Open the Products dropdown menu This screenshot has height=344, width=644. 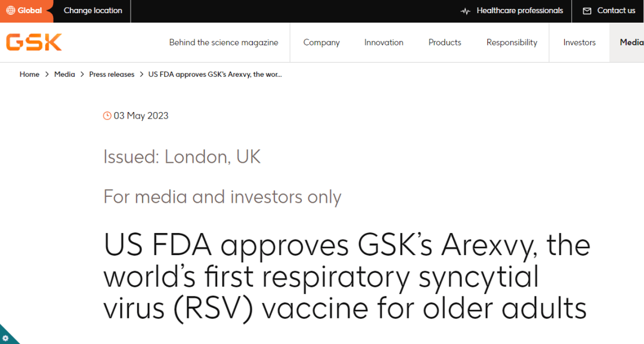(x=444, y=42)
